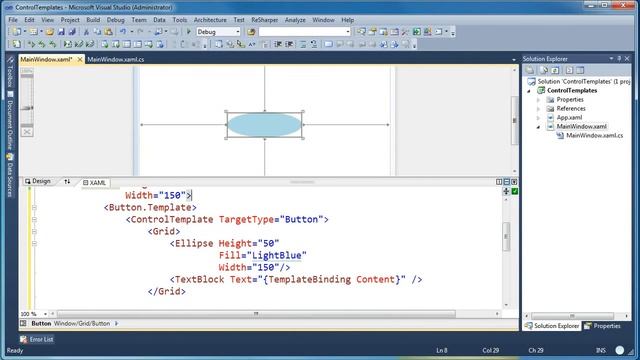Collapse the Grid element outlining node
Viewport: 640px width, 360px height.
click(34, 231)
